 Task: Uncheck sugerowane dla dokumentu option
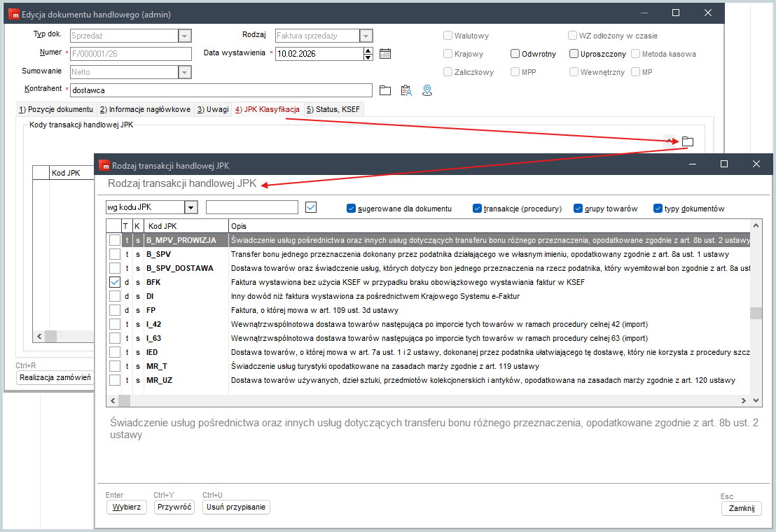pos(352,209)
